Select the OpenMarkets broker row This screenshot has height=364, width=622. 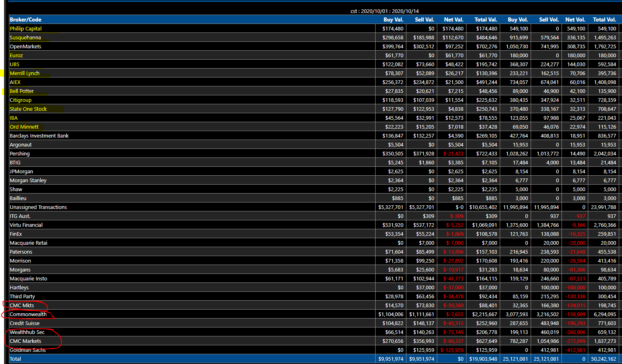click(315, 46)
